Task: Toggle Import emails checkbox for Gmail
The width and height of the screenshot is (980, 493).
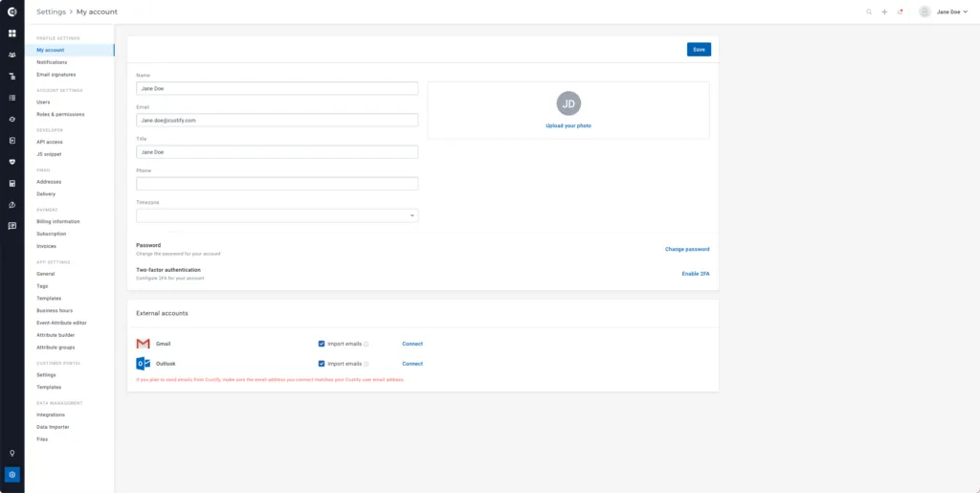Action: pyautogui.click(x=322, y=344)
